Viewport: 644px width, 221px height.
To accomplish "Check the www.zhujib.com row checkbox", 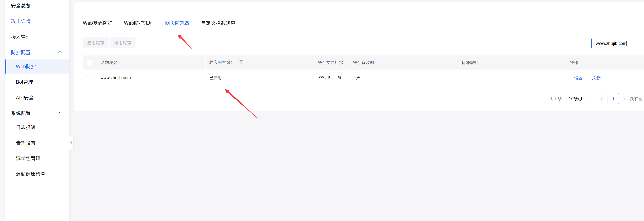I will [89, 78].
